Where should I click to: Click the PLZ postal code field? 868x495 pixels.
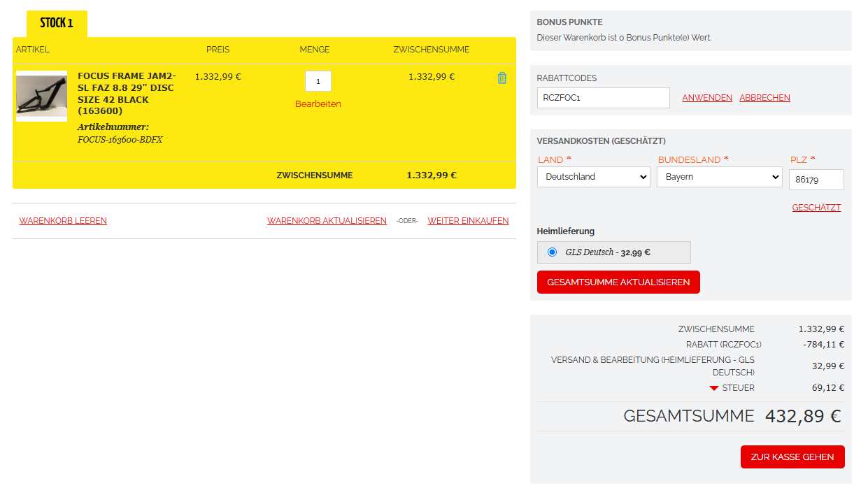pyautogui.click(x=816, y=180)
